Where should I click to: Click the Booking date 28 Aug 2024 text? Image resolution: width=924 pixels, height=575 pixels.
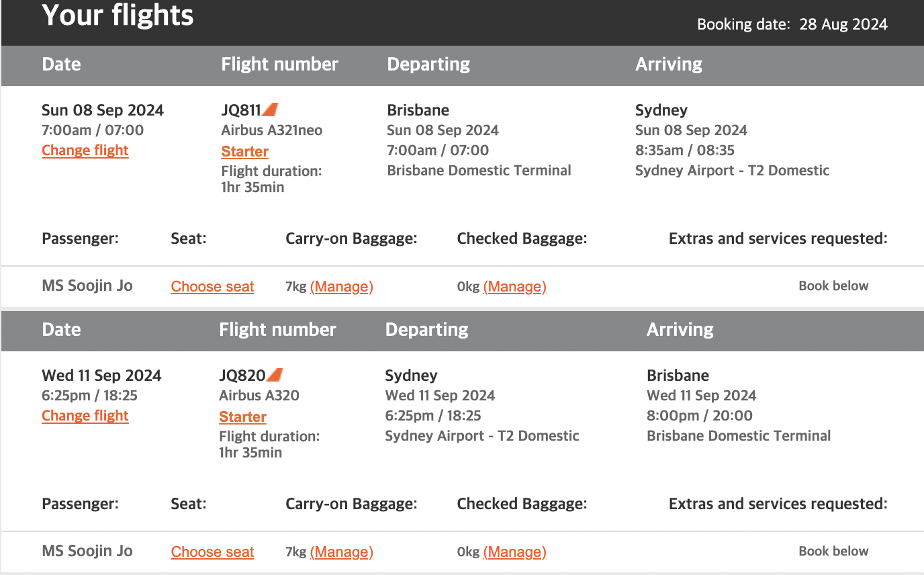pos(792,24)
